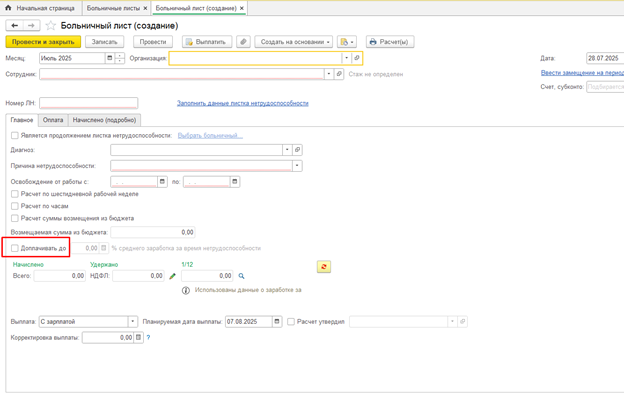Open calculator for Корректировка выплаты
The image size is (624, 393).
point(138,337)
